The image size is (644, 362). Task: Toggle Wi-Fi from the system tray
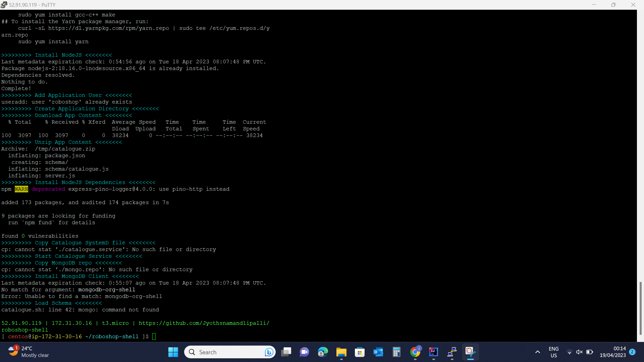570,352
